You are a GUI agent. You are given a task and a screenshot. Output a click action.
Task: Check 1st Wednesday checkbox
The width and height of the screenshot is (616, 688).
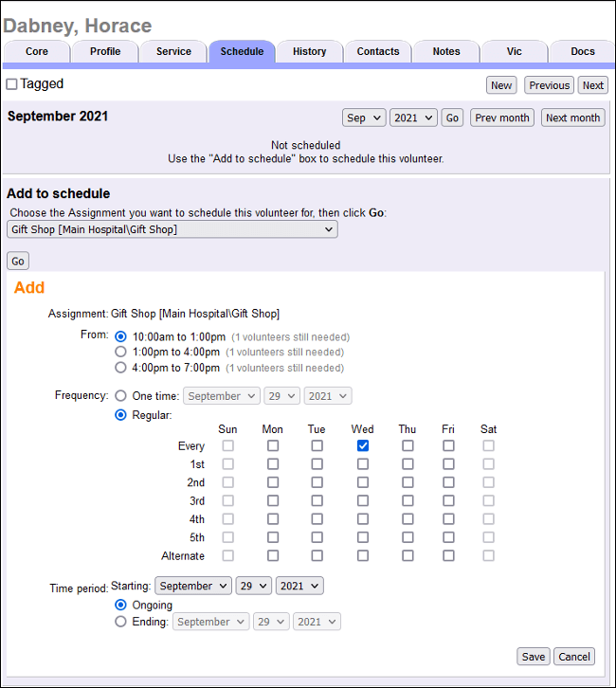pyautogui.click(x=363, y=464)
